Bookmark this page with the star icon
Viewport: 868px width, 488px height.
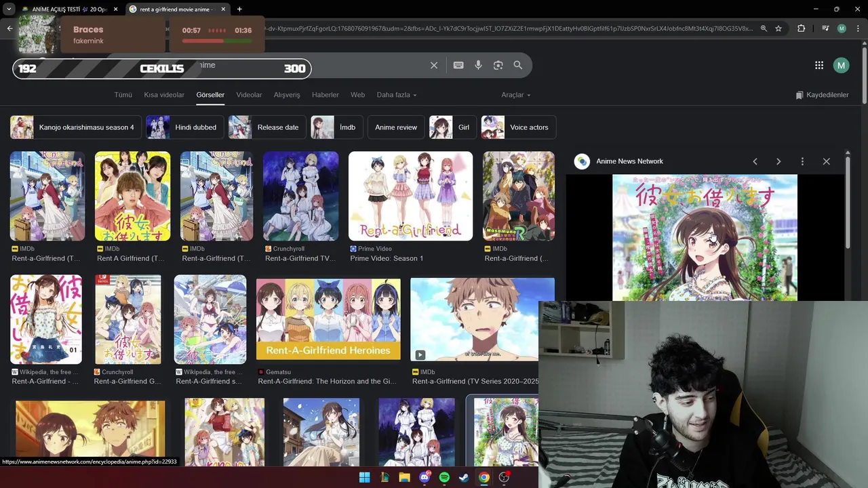[x=778, y=28]
